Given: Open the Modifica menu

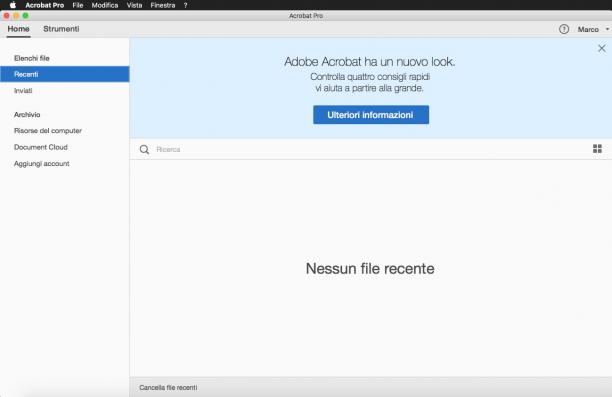Looking at the screenshot, I should tap(105, 5).
